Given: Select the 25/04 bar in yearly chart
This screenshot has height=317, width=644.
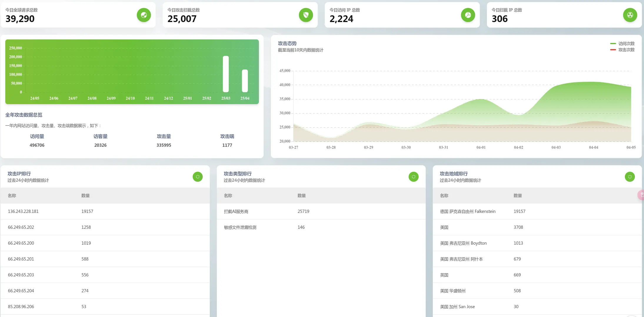Looking at the screenshot, I should click(x=245, y=81).
